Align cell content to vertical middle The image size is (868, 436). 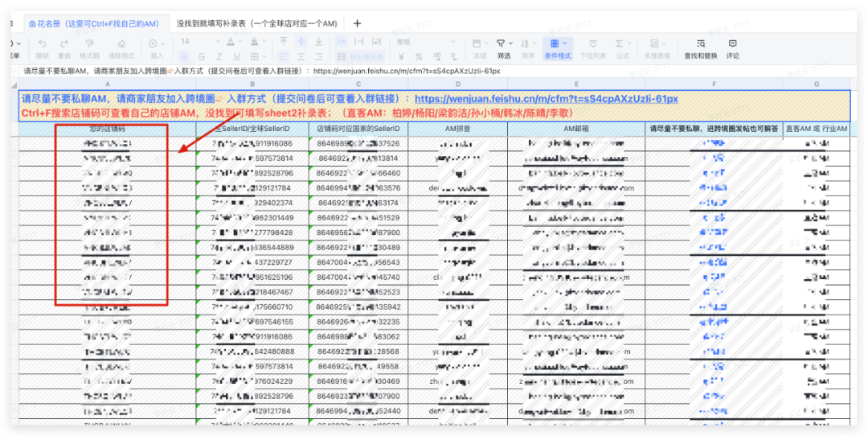(301, 42)
